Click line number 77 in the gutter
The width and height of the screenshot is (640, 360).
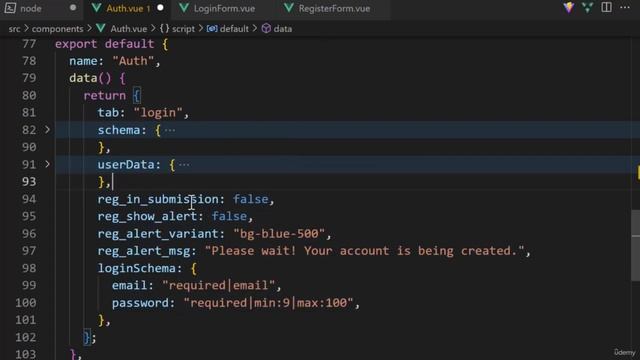point(29,44)
